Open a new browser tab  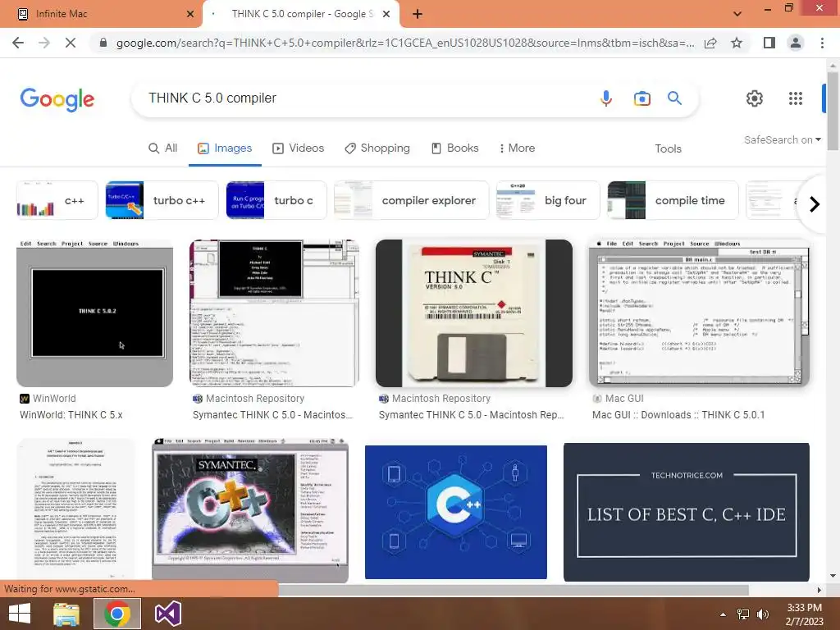[418, 15]
